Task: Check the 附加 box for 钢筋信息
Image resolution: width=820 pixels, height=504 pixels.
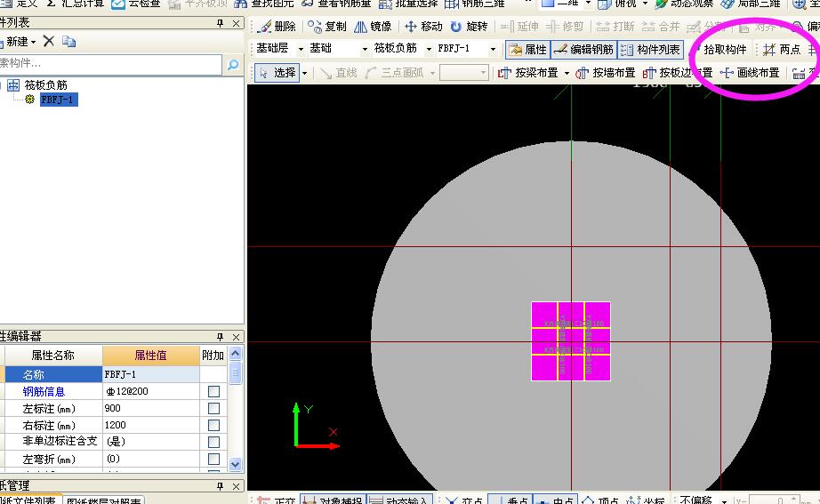Action: point(213,392)
